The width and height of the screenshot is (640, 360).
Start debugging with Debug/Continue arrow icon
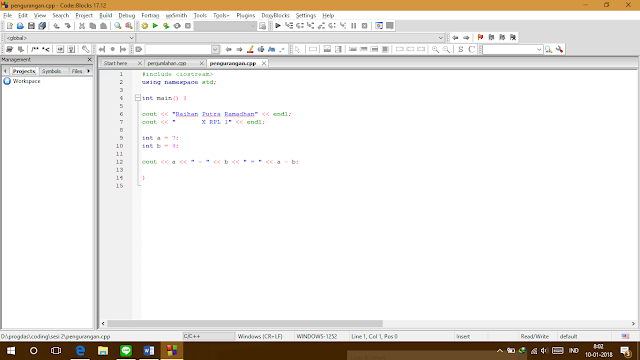[x=278, y=26]
